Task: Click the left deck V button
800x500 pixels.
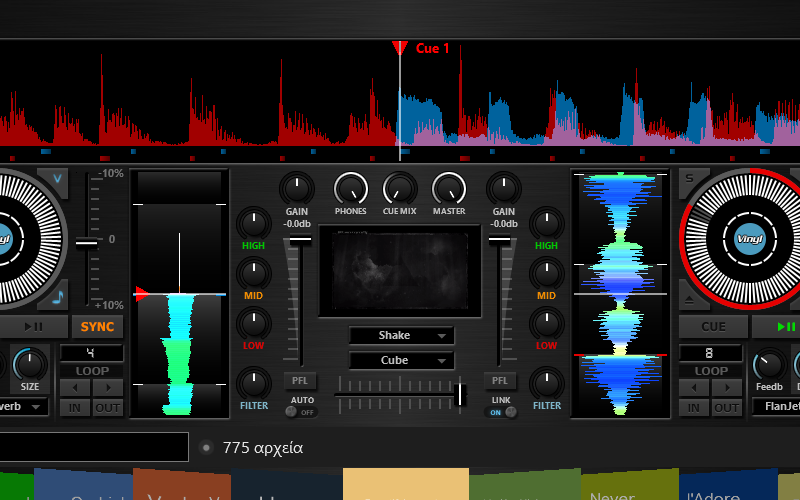Action: click(57, 179)
